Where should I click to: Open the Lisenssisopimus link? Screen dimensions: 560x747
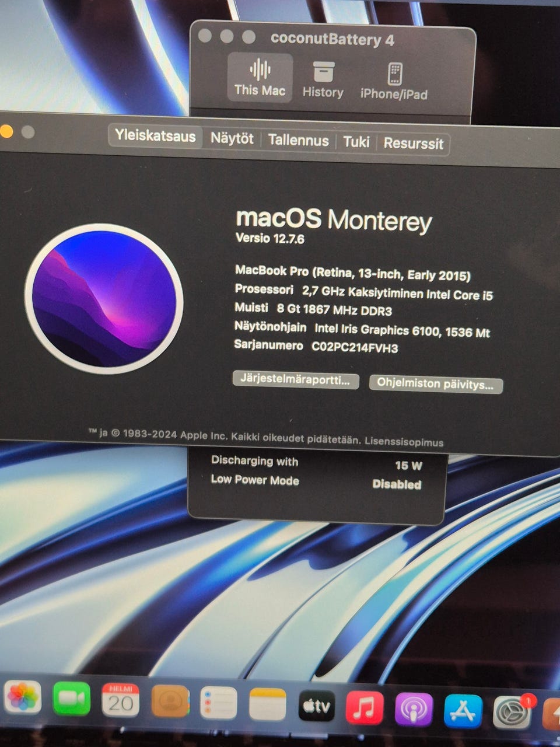(404, 442)
